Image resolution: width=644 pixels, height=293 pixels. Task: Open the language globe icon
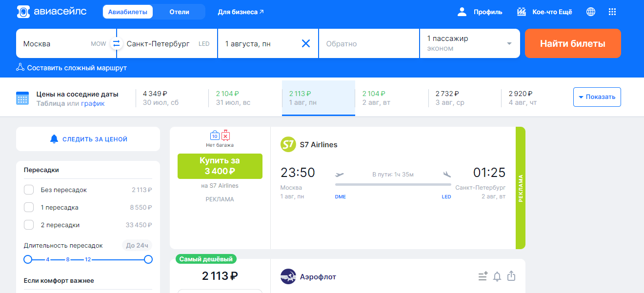[591, 12]
